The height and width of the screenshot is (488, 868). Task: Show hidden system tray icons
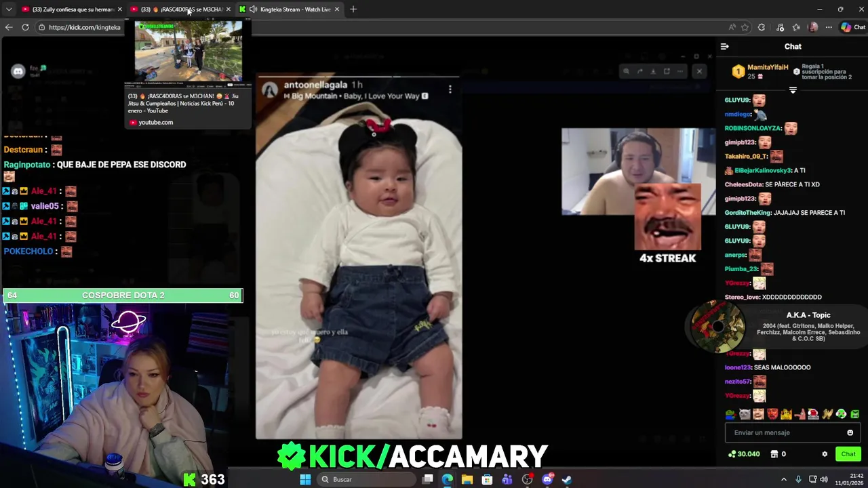(x=784, y=479)
